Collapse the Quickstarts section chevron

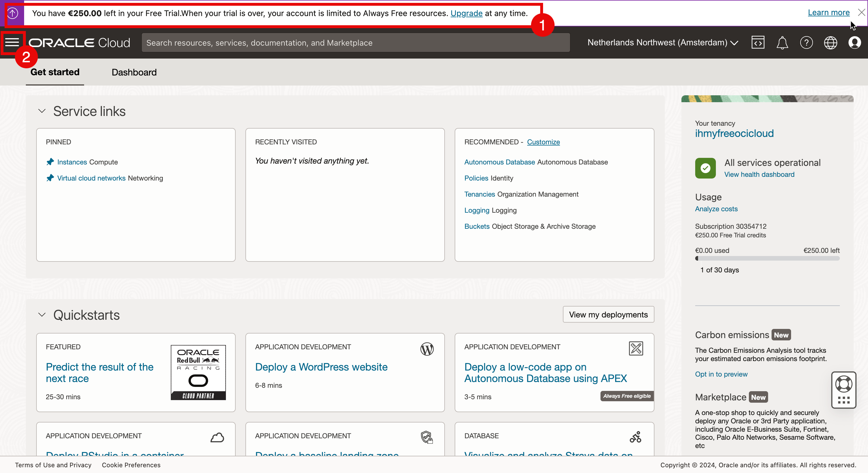click(42, 315)
